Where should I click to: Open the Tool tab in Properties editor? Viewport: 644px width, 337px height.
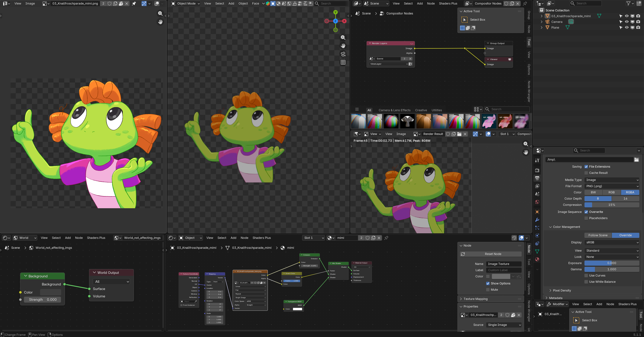(x=537, y=160)
